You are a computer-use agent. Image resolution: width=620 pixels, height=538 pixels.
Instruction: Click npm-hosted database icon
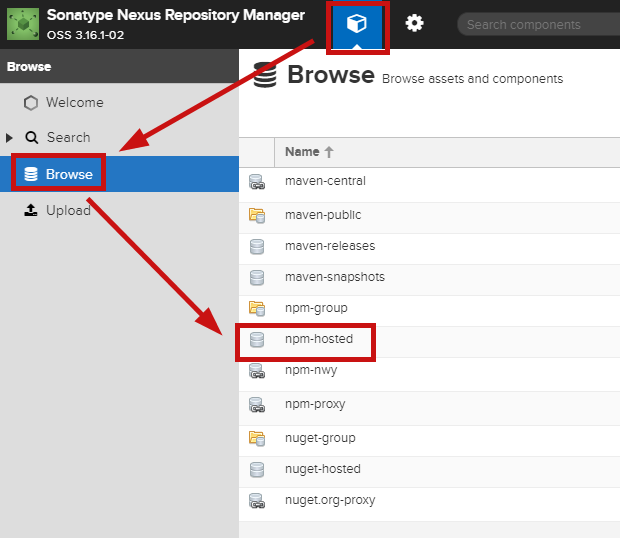tap(257, 340)
